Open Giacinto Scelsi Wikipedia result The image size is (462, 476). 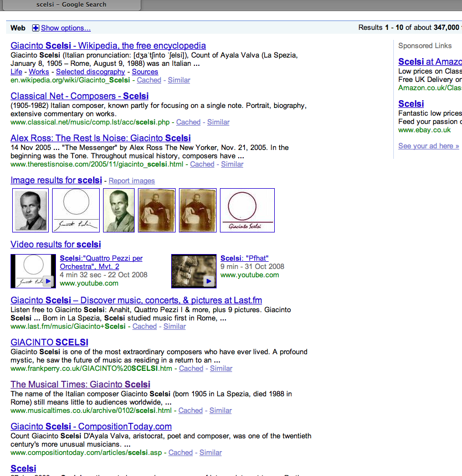click(x=108, y=46)
